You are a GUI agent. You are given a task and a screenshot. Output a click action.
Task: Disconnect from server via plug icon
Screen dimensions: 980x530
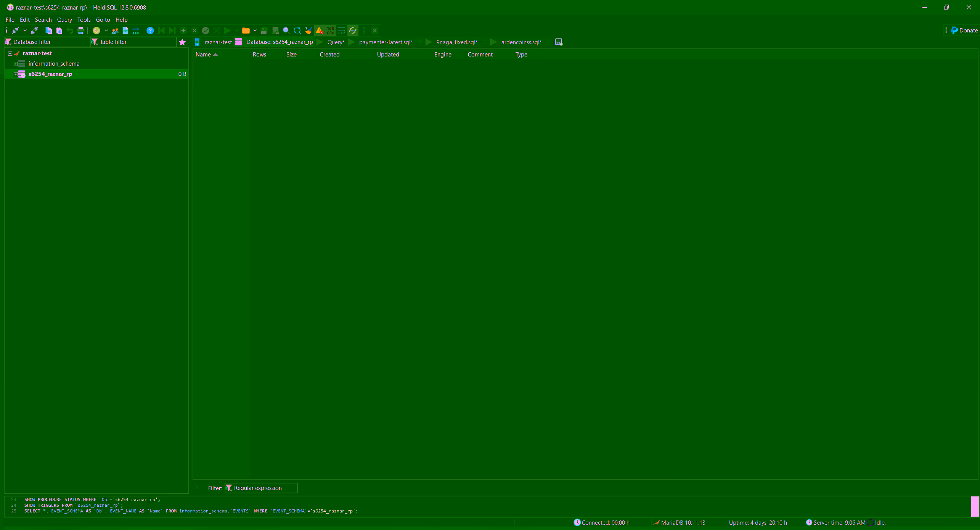pyautogui.click(x=34, y=31)
